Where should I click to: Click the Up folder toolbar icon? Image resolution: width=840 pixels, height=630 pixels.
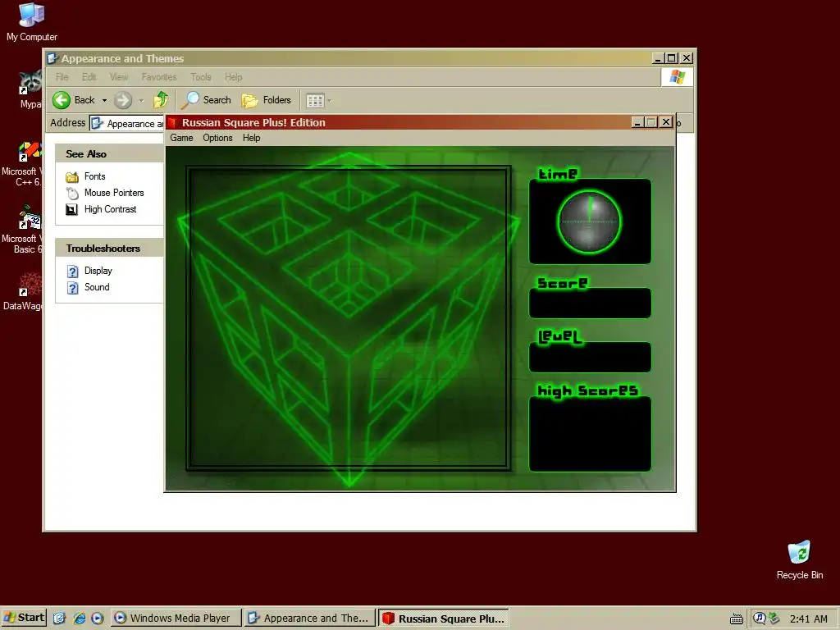point(161,99)
